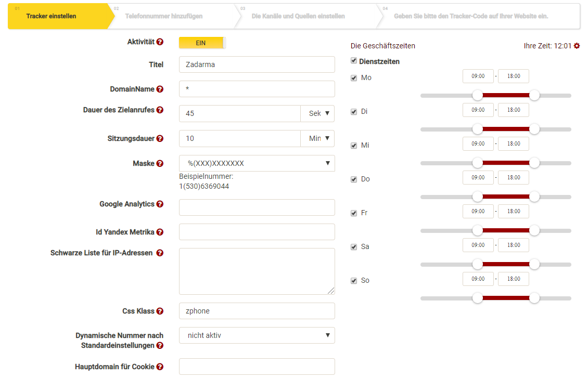The height and width of the screenshot is (379, 588).
Task: Open the Sitzungsdauer help question mark
Action: pyautogui.click(x=160, y=139)
